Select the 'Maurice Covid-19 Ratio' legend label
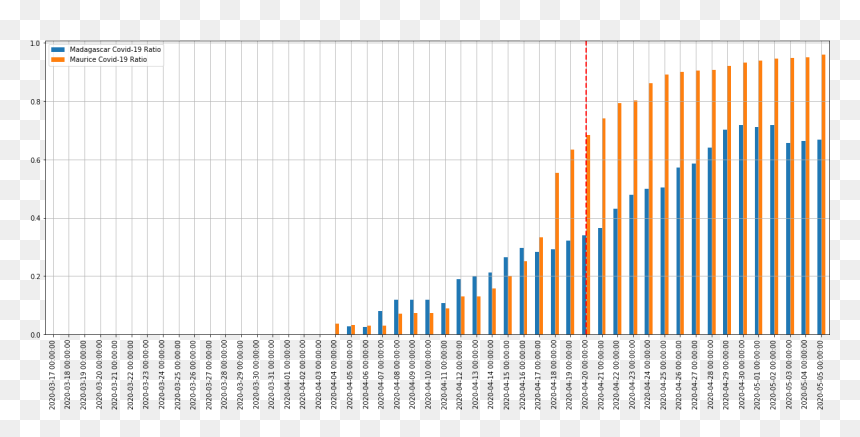This screenshot has height=437, width=860. point(108,59)
